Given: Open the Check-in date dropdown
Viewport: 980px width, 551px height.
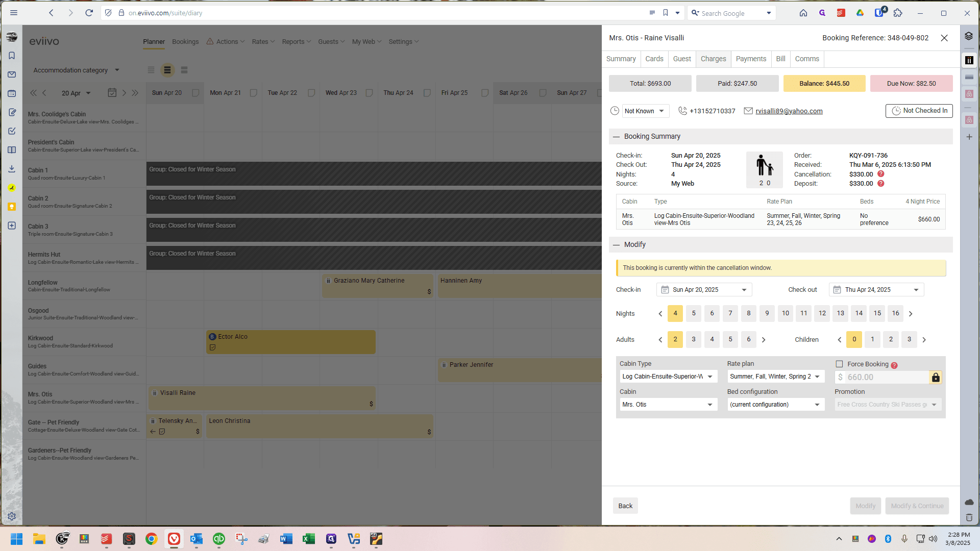Looking at the screenshot, I should click(704, 290).
